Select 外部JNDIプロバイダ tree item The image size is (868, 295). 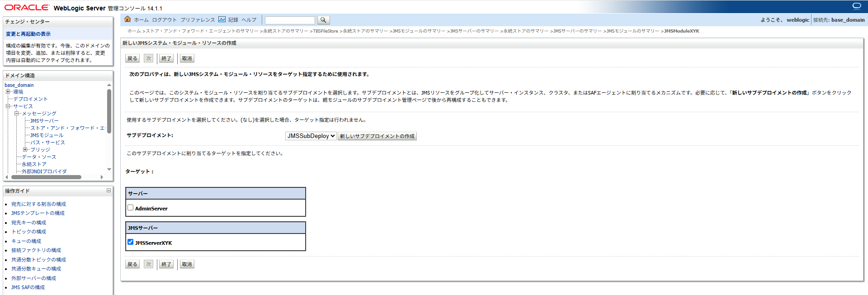[44, 171]
